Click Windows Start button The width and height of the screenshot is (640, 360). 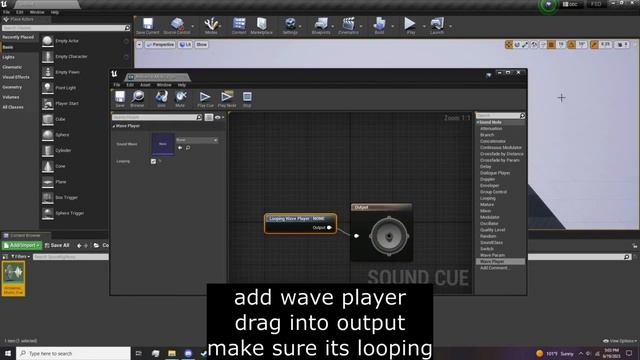[x=8, y=353]
